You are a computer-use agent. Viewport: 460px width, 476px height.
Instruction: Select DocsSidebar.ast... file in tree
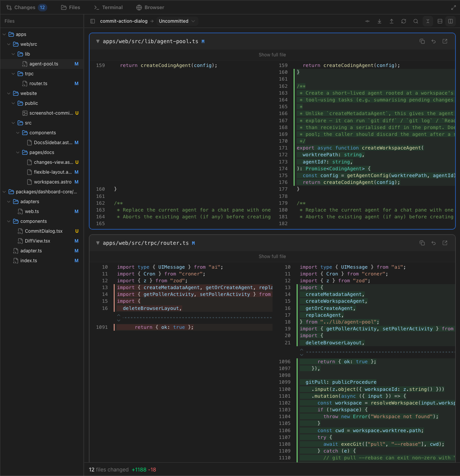[42, 143]
